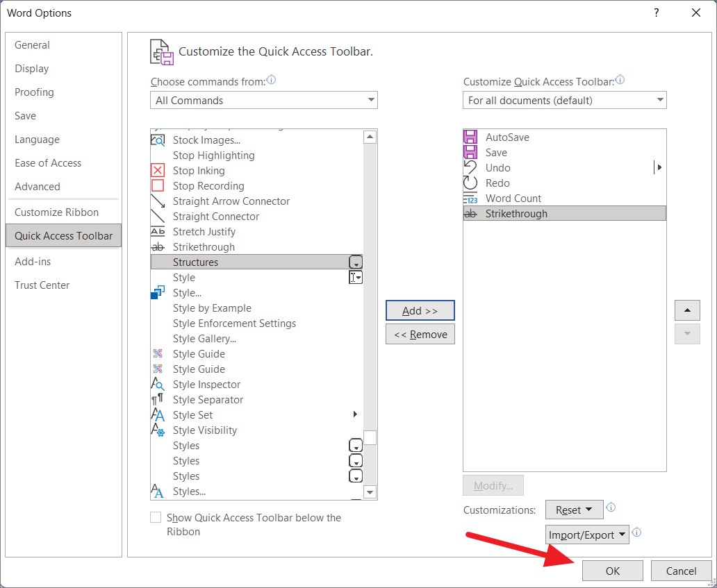This screenshot has height=588, width=717.
Task: Select Style Gallery... command
Action: 204,339
